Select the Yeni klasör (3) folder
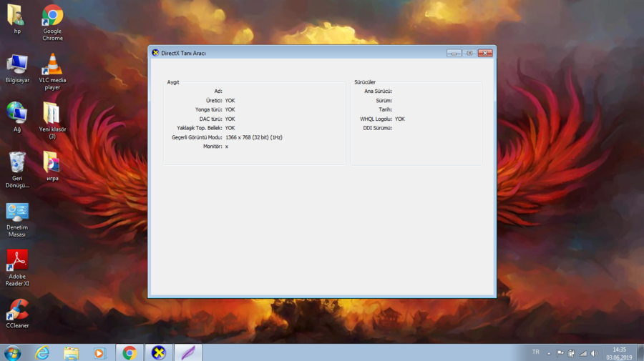644x361 pixels. [x=52, y=121]
